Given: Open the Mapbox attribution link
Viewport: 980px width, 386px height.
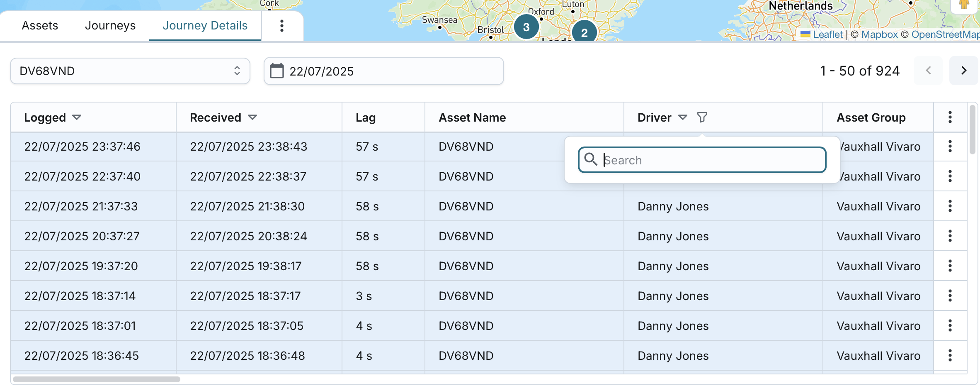Looking at the screenshot, I should point(879,34).
